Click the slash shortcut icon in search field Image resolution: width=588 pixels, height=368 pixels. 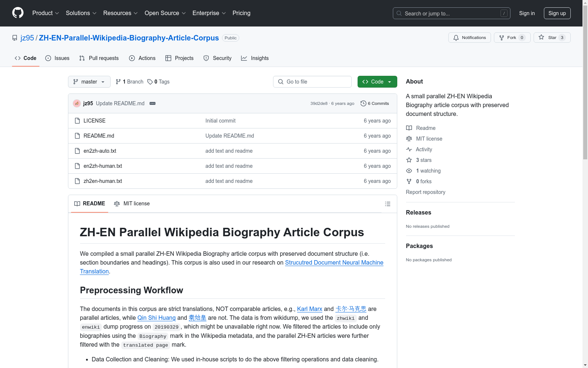(504, 13)
